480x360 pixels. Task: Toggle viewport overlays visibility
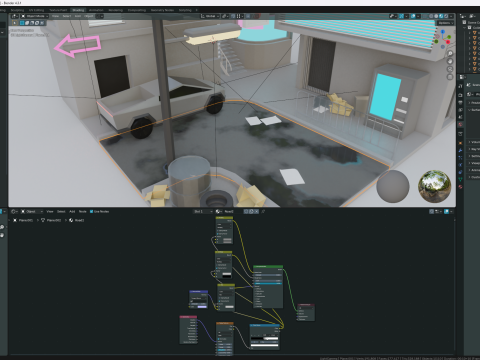coord(413,16)
